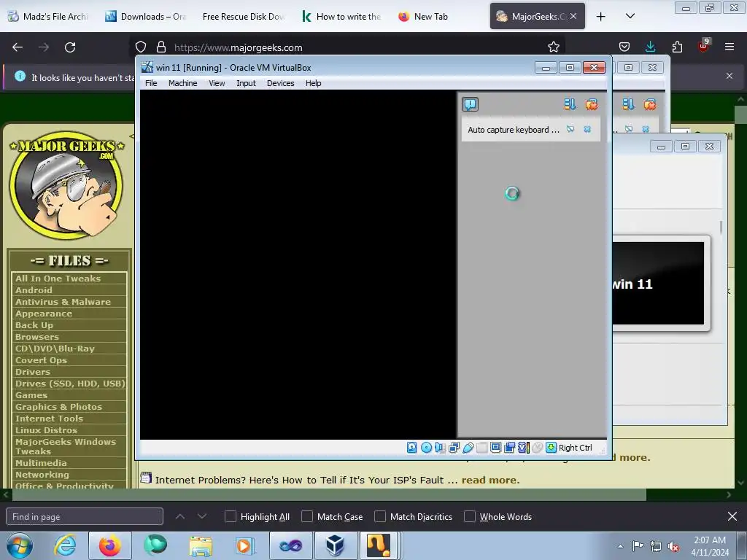Screen dimensions: 747x560
Task: Open the Windows Start button
Action: tap(20, 545)
